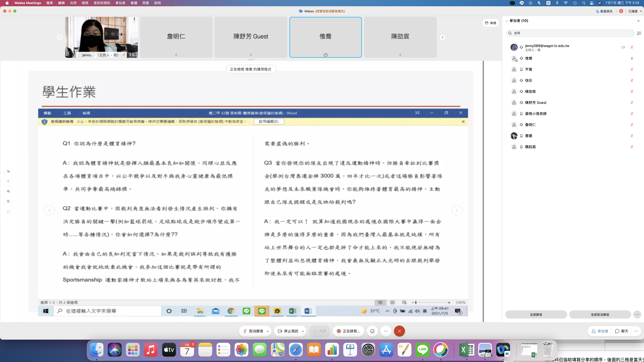The image size is (644, 362).
Task: Click zoom in magnifier on left toolbar
Action: click(8, 191)
